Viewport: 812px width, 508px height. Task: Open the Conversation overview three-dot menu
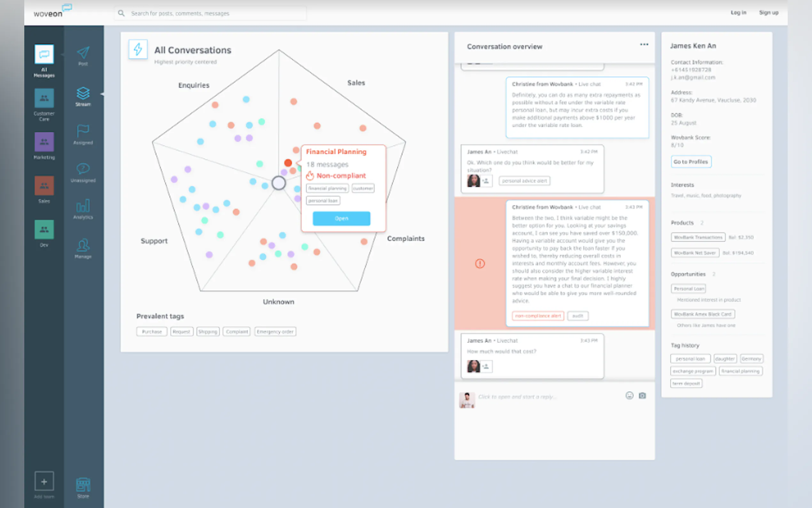644,45
